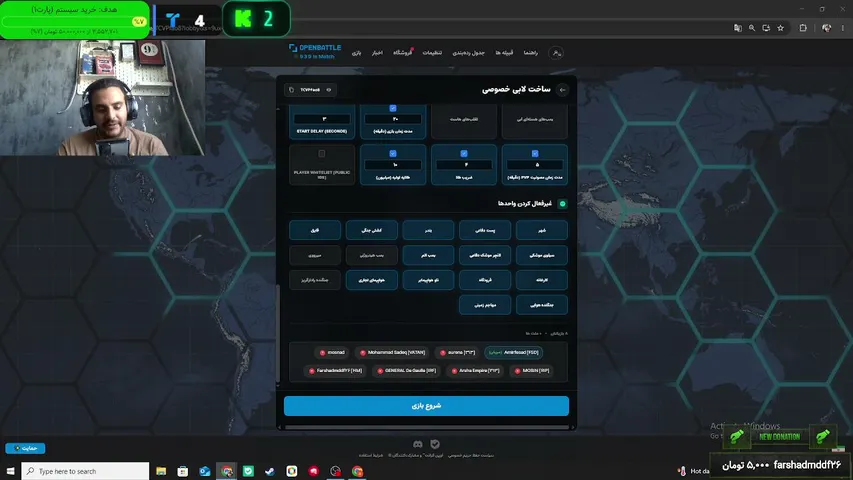Open Microsoft Store from taskbar
The width and height of the screenshot is (853, 480).
(183, 471)
